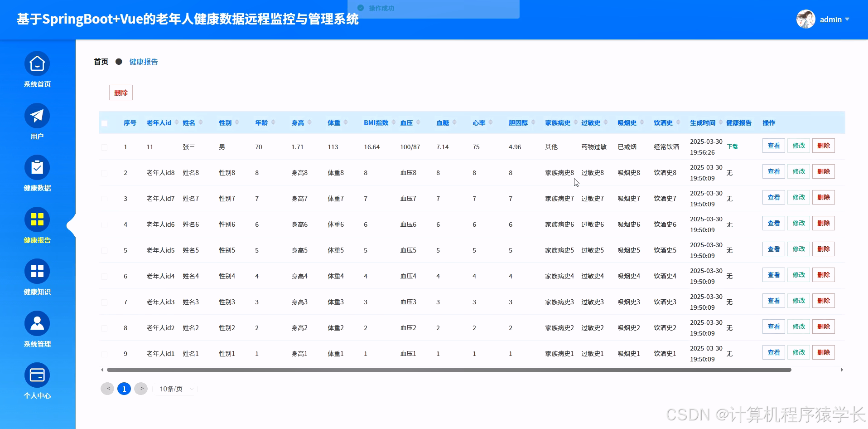Screen dimensions: 868x429
Task: Sort by BMI指数 column arrows
Action: 394,122
